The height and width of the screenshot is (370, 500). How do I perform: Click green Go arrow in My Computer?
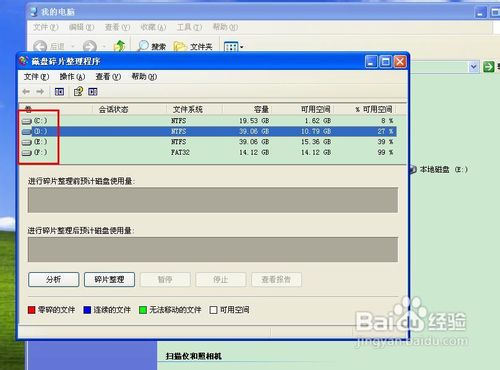coord(489,67)
